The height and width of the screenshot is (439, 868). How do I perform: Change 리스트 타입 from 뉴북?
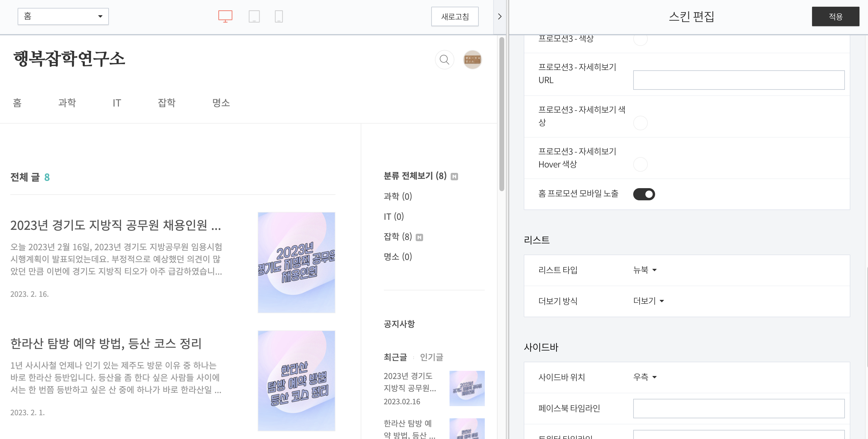(644, 270)
